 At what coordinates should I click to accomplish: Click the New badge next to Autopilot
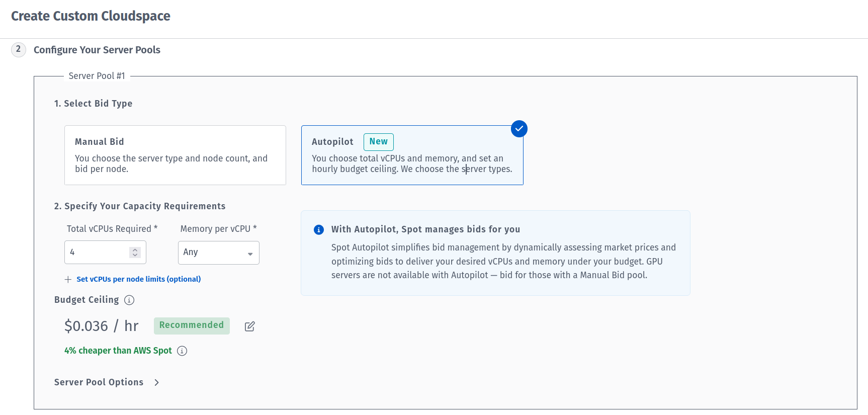pos(378,142)
